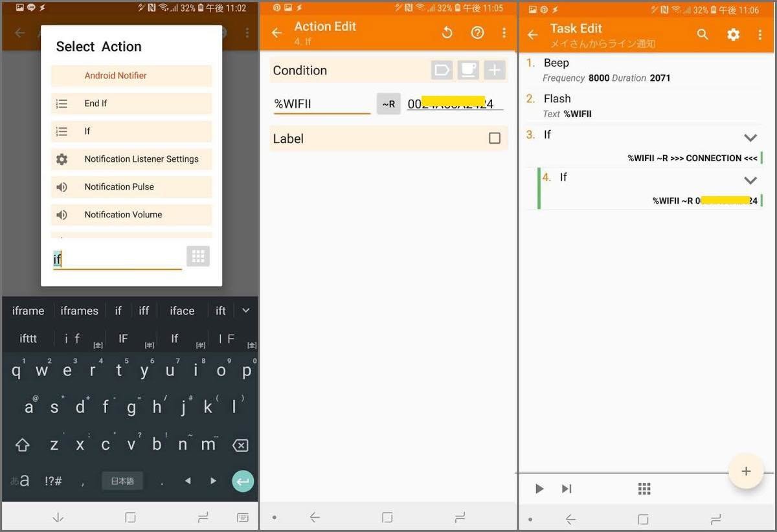
Task: Open help via the question mark icon
Action: point(477,32)
